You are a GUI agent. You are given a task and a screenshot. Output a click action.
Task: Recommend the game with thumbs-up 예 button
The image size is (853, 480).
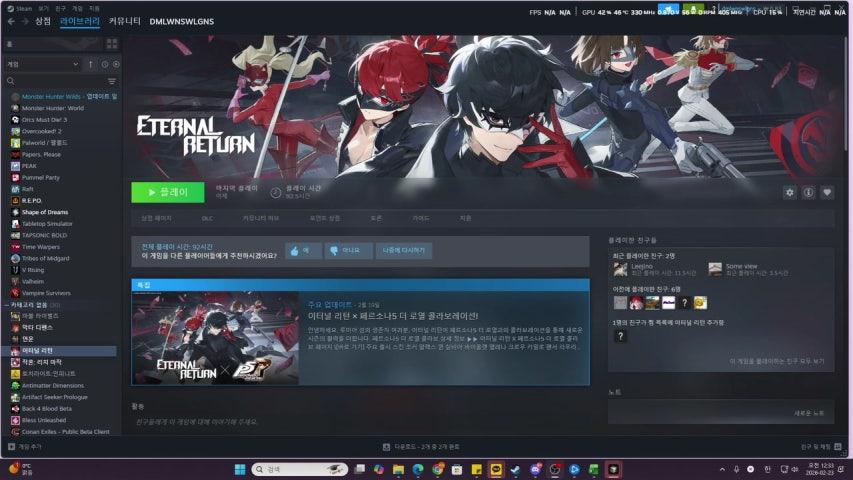[302, 250]
